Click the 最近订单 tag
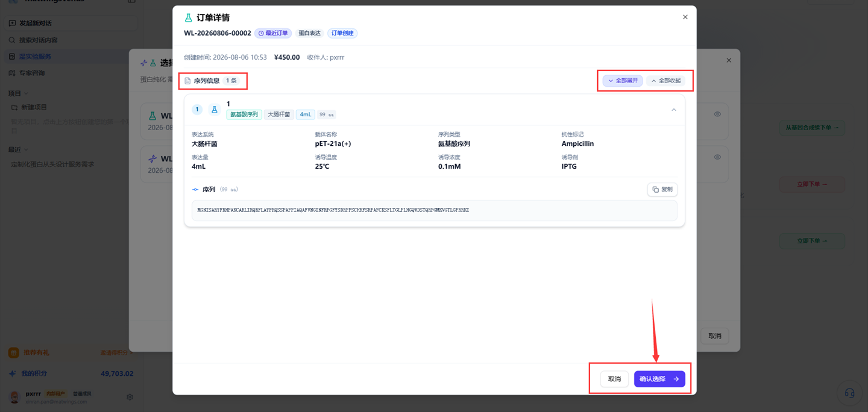868x412 pixels. click(273, 33)
